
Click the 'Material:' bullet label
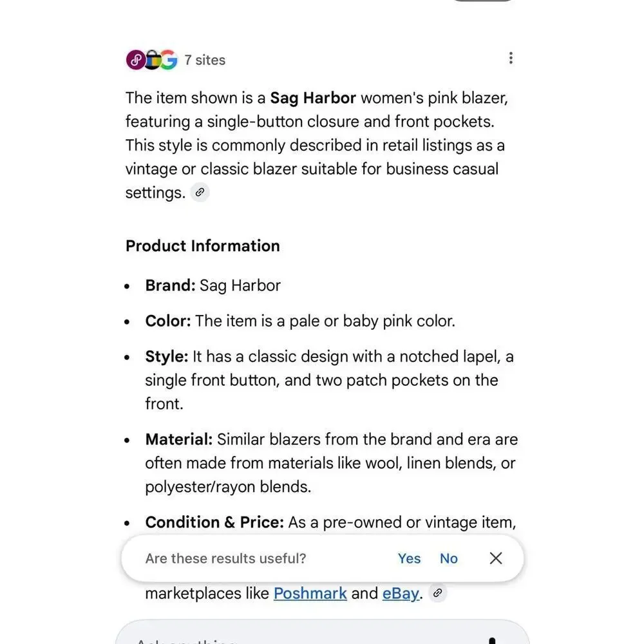[178, 439]
